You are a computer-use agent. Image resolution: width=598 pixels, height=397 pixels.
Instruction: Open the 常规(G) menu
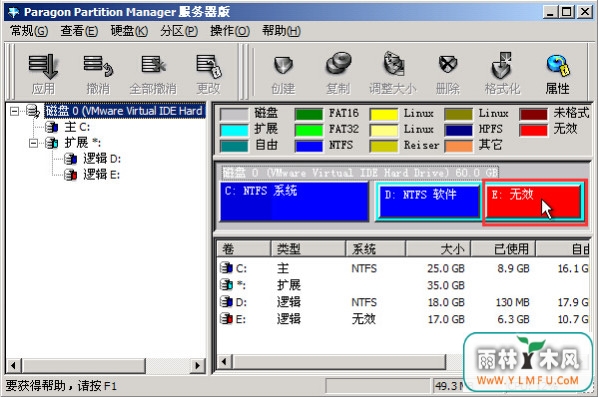(29, 31)
